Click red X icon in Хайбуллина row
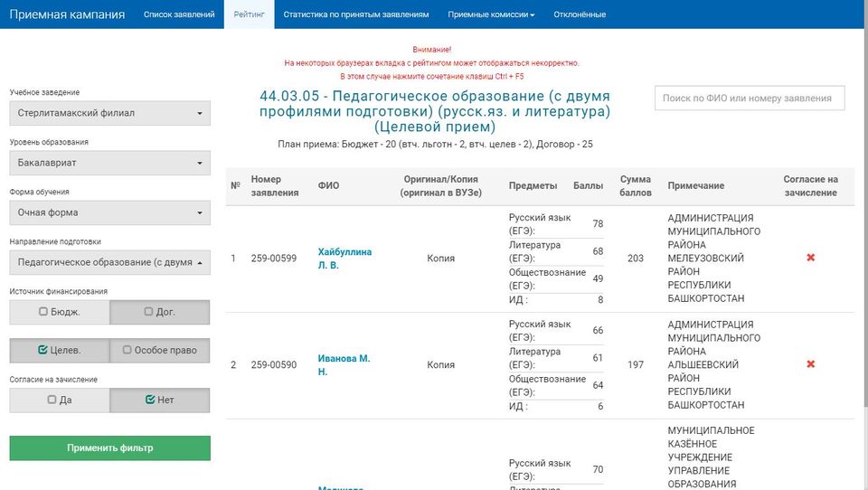This screenshot has height=490, width=868. pos(810,258)
